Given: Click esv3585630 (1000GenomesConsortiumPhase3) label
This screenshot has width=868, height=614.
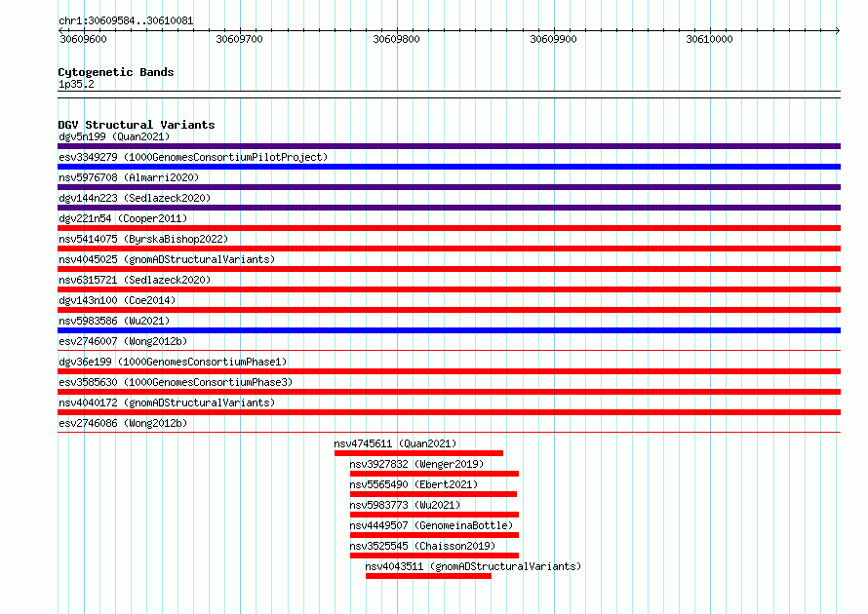Looking at the screenshot, I should click(x=176, y=382).
